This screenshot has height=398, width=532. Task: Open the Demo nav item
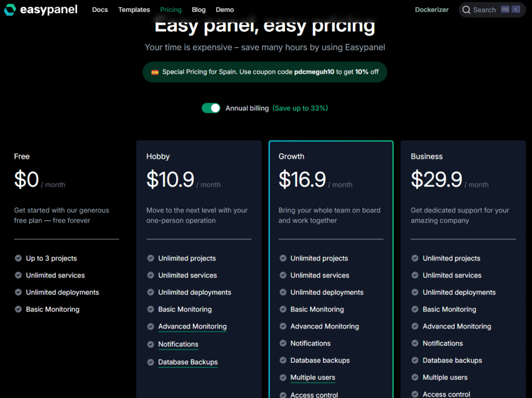(x=224, y=10)
